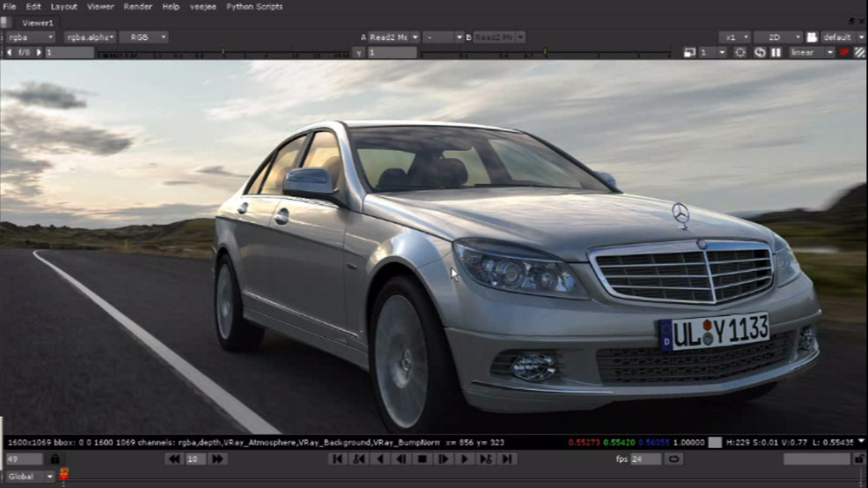Open the x1 zoom level dropdown
This screenshot has width=868, height=488.
click(x=734, y=37)
